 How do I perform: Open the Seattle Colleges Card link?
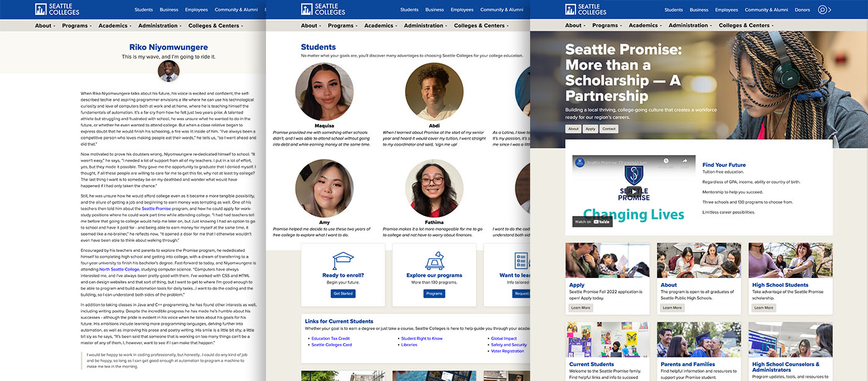point(332,344)
